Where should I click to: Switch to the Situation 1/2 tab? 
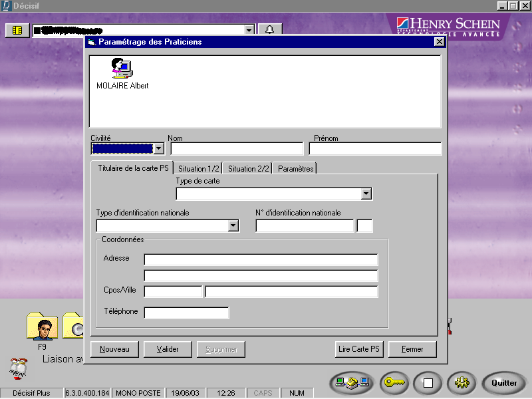tap(198, 168)
